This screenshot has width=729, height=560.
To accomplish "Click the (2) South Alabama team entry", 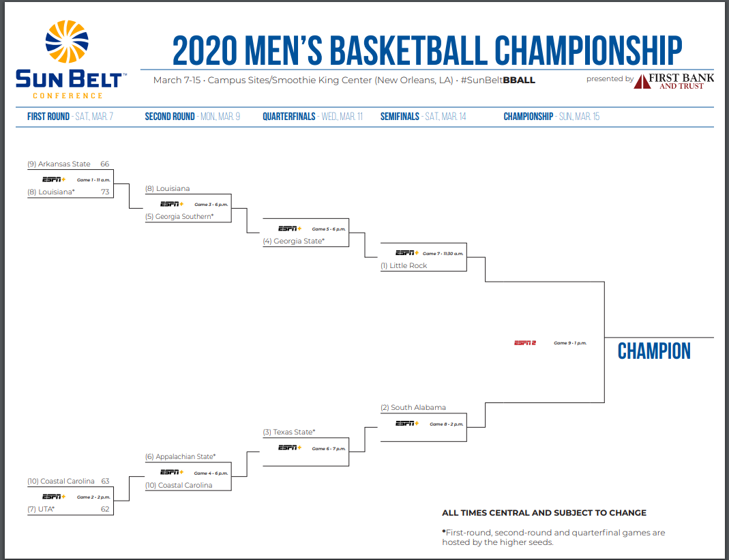I will 413,407.
